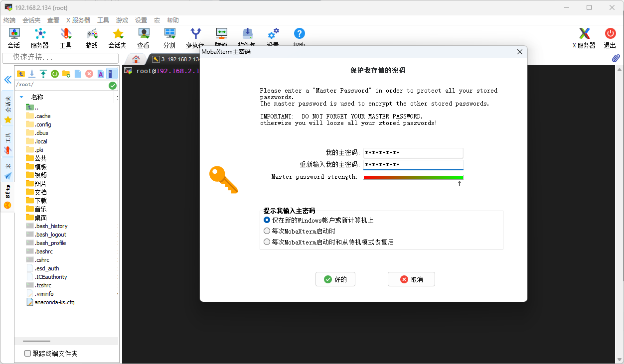Click the 快速连接 quick connect box
The height and width of the screenshot is (364, 624).
coord(60,58)
